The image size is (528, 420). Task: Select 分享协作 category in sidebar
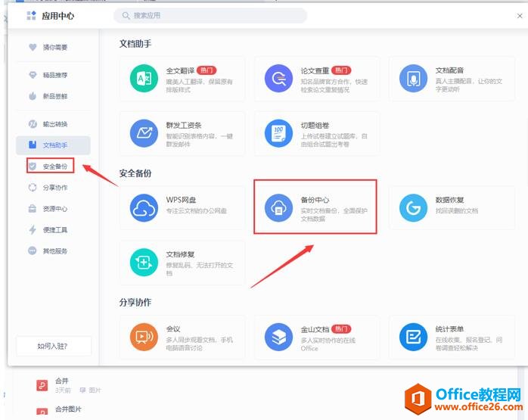tap(55, 187)
